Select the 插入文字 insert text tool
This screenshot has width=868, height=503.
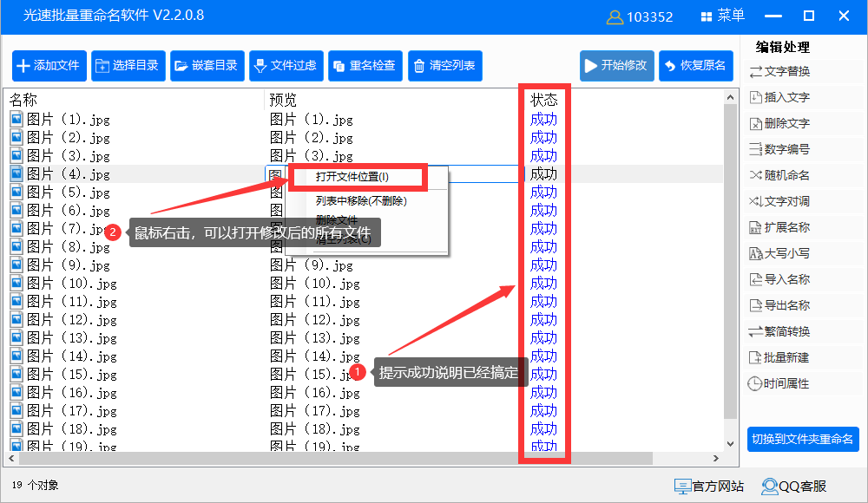click(x=779, y=97)
